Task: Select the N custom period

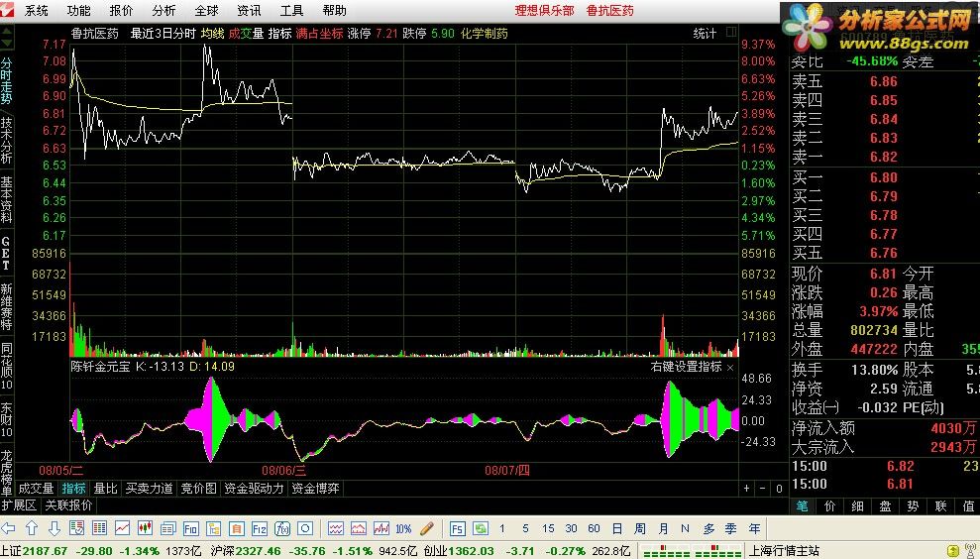Action: pos(686,528)
